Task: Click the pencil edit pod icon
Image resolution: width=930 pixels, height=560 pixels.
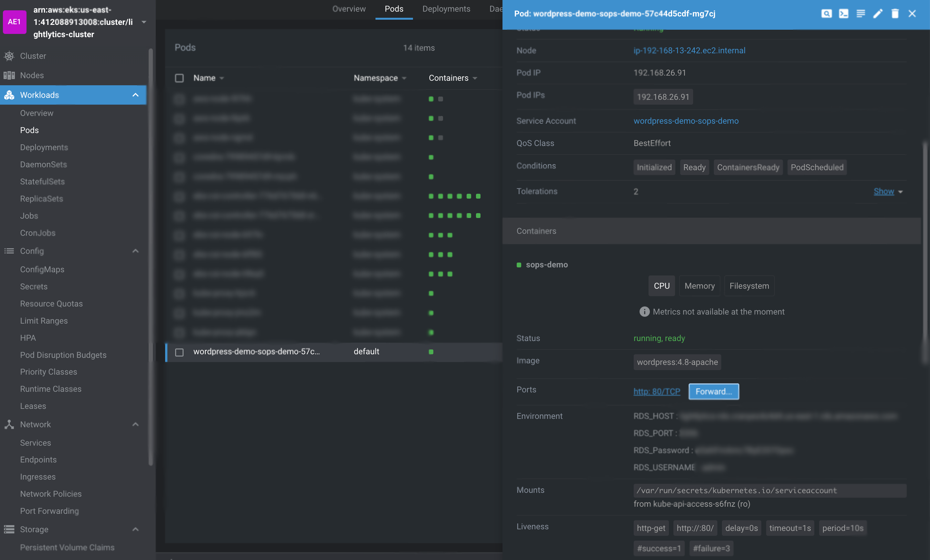Action: 878,14
